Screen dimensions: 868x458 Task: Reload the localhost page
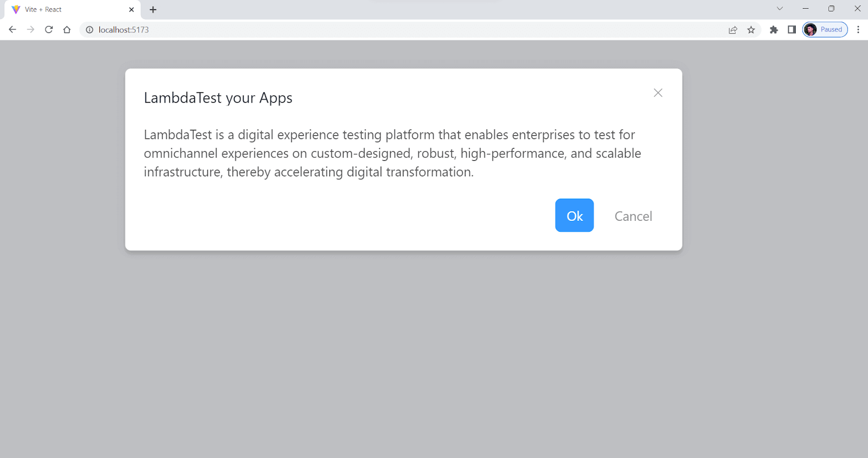point(49,30)
